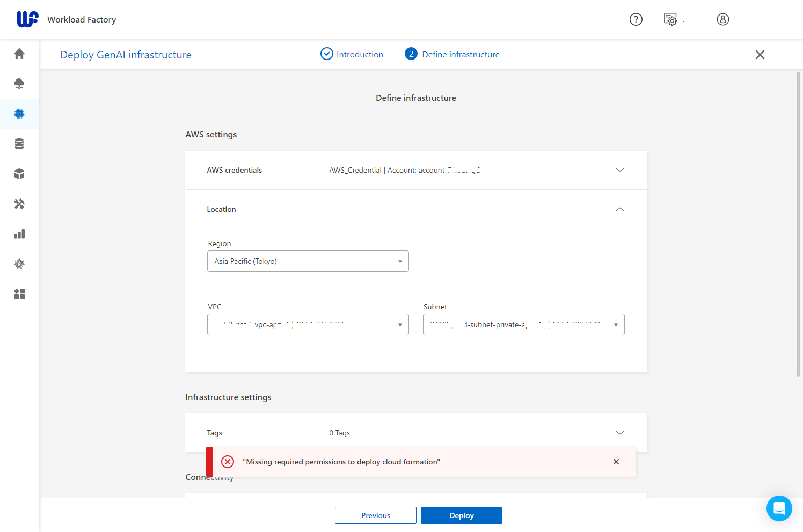Open the settings gear icon in the header
Viewport: 803px width, 532px height.
click(x=670, y=19)
